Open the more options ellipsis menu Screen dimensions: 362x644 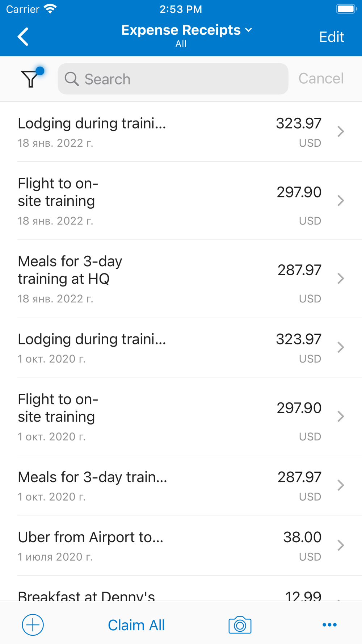pos(329,625)
